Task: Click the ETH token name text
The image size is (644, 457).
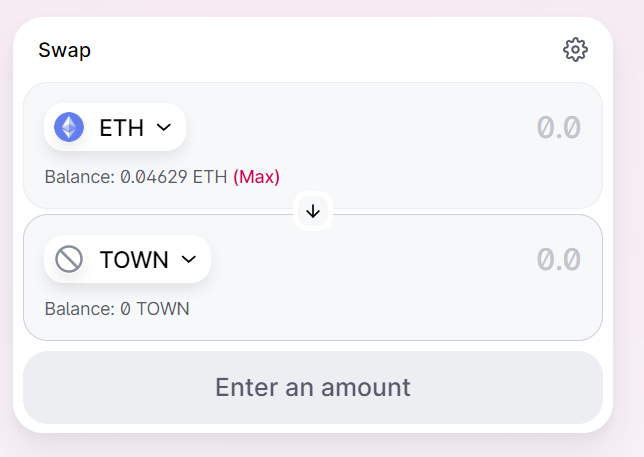Action: 122,127
